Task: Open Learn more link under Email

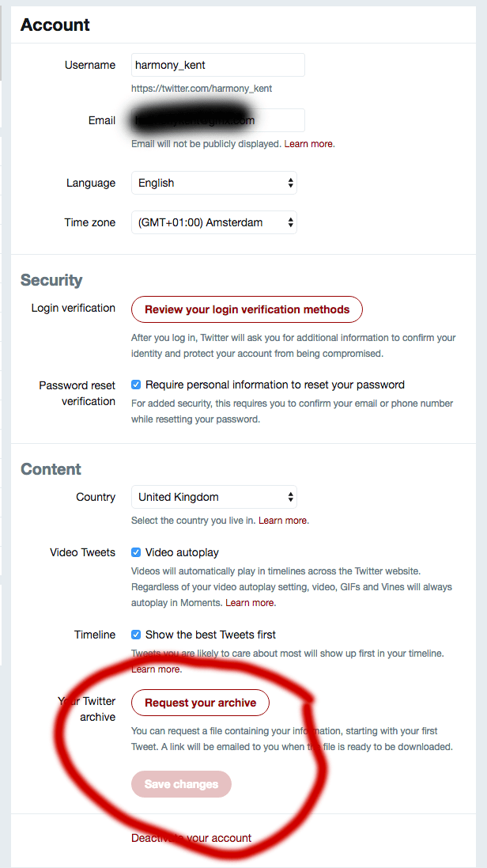Action: pyautogui.click(x=309, y=144)
